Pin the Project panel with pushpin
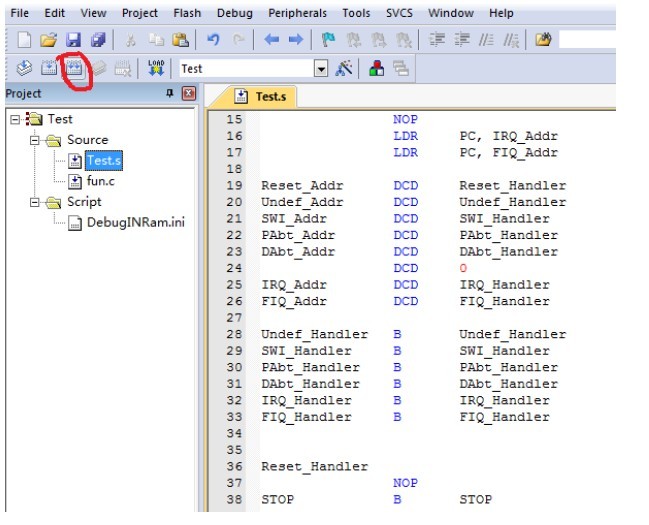Viewport: 649px width, 525px height. tap(169, 94)
